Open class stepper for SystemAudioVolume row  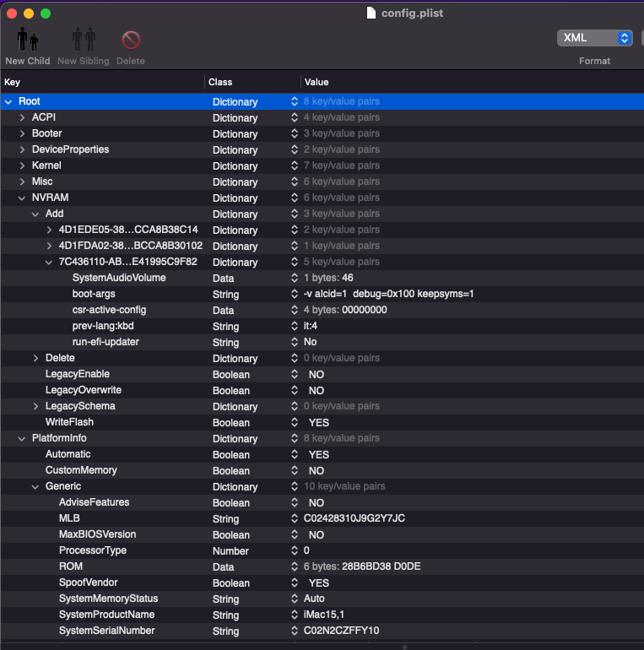295,279
